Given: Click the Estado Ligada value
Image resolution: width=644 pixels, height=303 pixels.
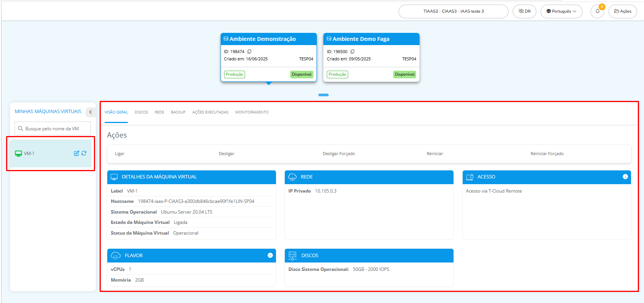Looking at the screenshot, I should [x=181, y=222].
